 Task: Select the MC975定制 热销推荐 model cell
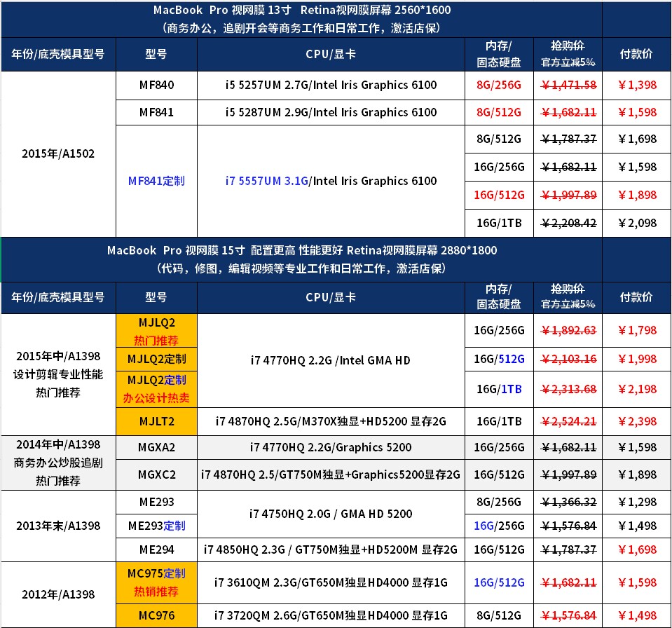156,582
